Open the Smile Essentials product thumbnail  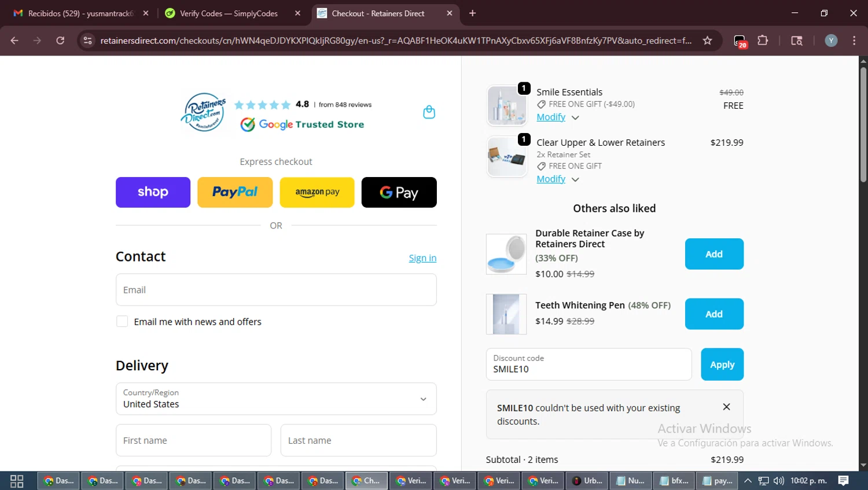(507, 106)
